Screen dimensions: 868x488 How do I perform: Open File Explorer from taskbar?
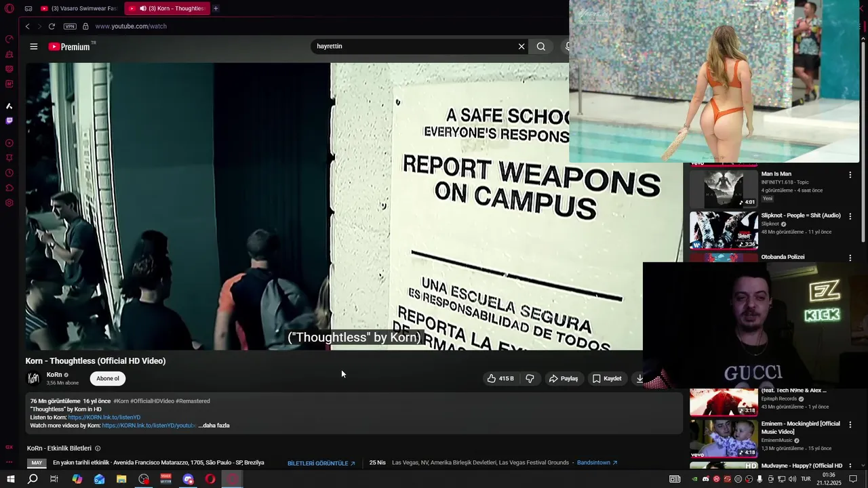[121, 479]
